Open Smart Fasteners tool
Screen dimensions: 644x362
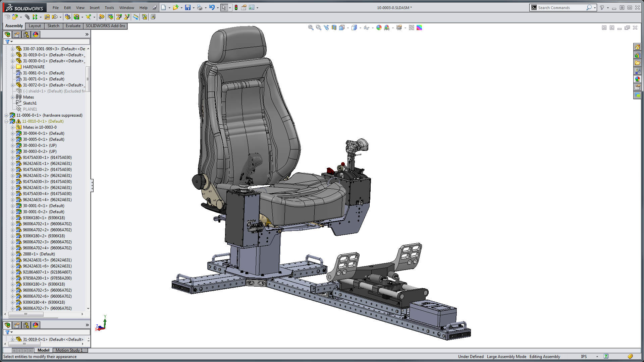tap(47, 17)
